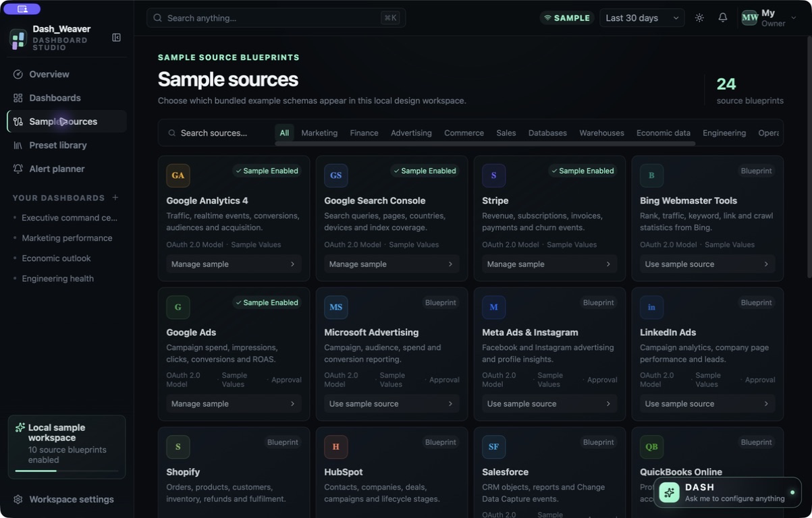Collapse the sidebar with the panel icon
The width and height of the screenshot is (812, 518).
[116, 38]
